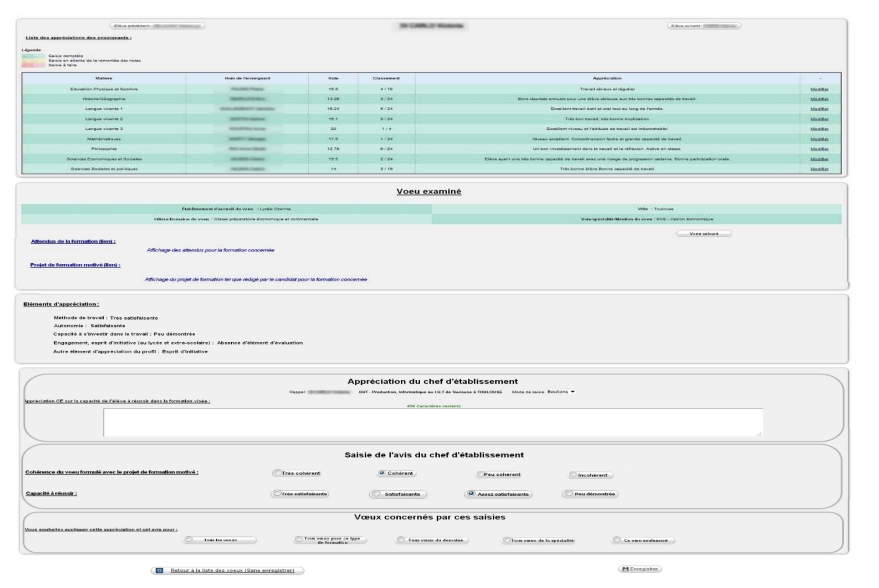Select the Tous les voeux option
879x588 pixels.
coord(189,539)
